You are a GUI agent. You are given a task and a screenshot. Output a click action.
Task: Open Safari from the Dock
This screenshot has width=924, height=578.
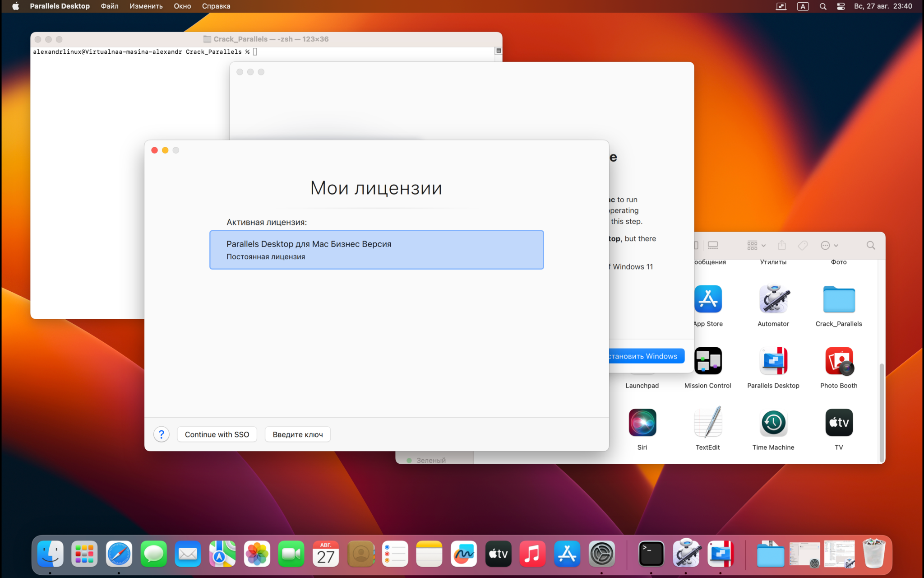coord(119,554)
